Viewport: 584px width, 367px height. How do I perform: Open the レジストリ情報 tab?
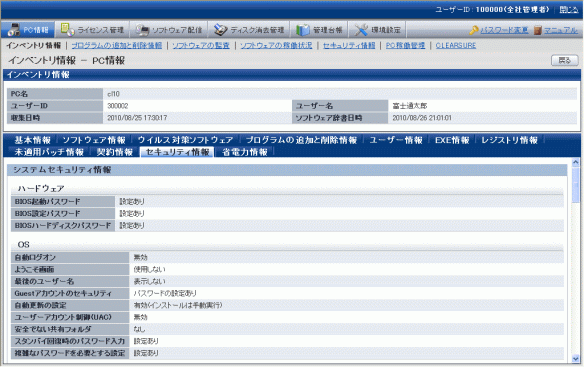click(x=510, y=140)
